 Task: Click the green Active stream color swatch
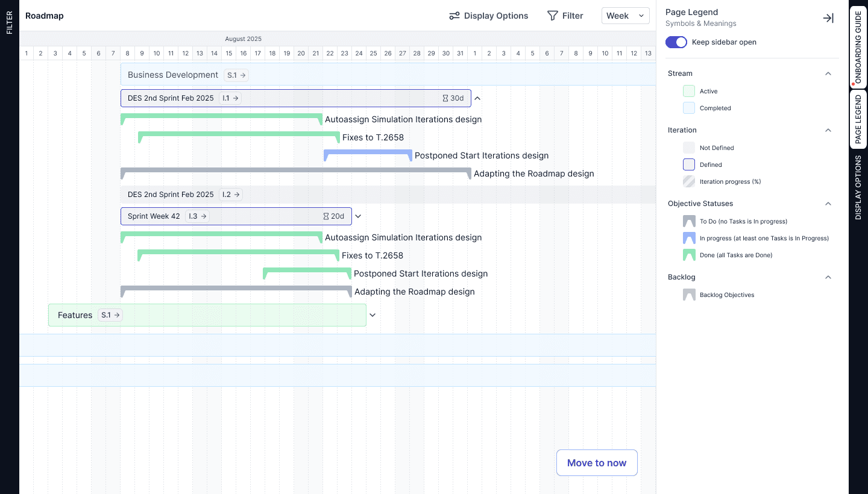pyautogui.click(x=688, y=90)
